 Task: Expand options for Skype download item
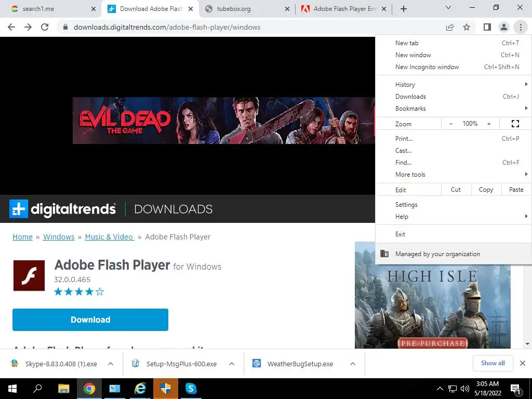(x=111, y=364)
